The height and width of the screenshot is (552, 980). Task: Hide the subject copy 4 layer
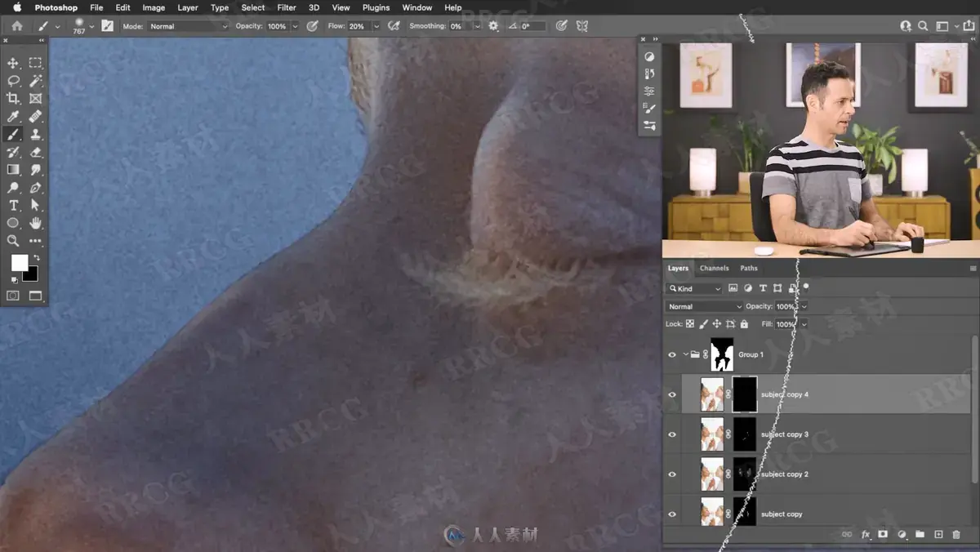click(672, 394)
